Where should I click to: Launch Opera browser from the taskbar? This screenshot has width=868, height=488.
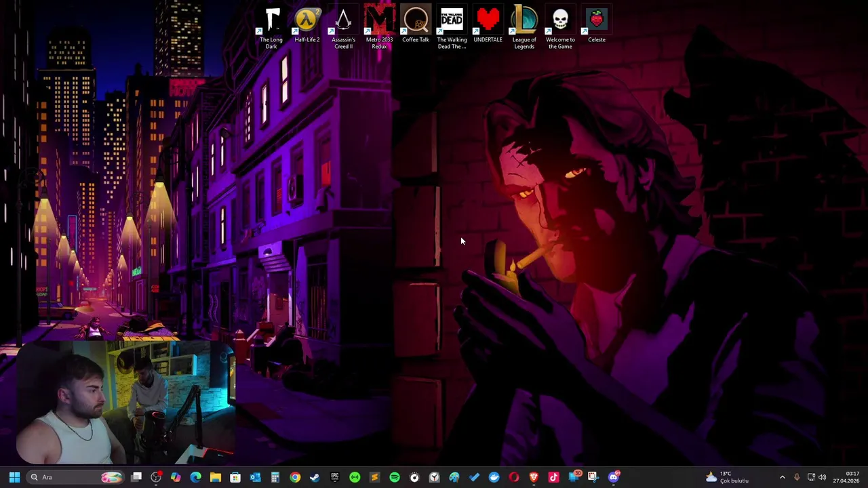[514, 477]
